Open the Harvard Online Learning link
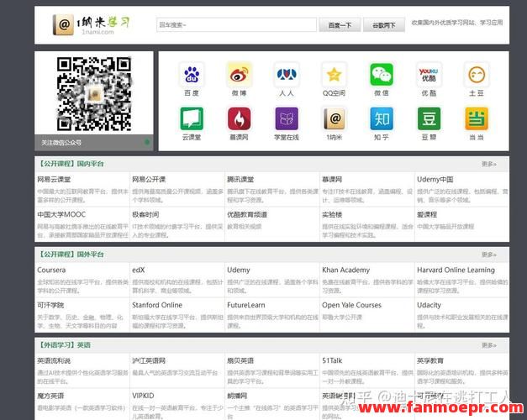The height and width of the screenshot is (420, 527). [x=456, y=270]
